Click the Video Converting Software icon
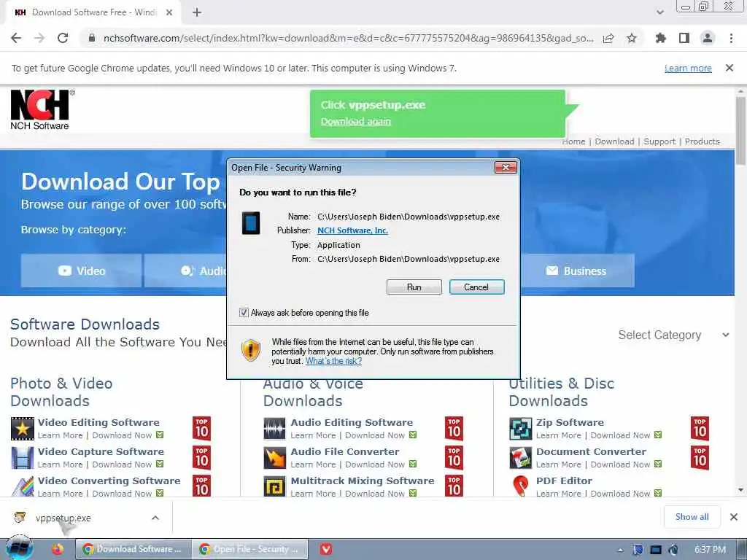Screen dimensions: 747x560 coord(23,486)
